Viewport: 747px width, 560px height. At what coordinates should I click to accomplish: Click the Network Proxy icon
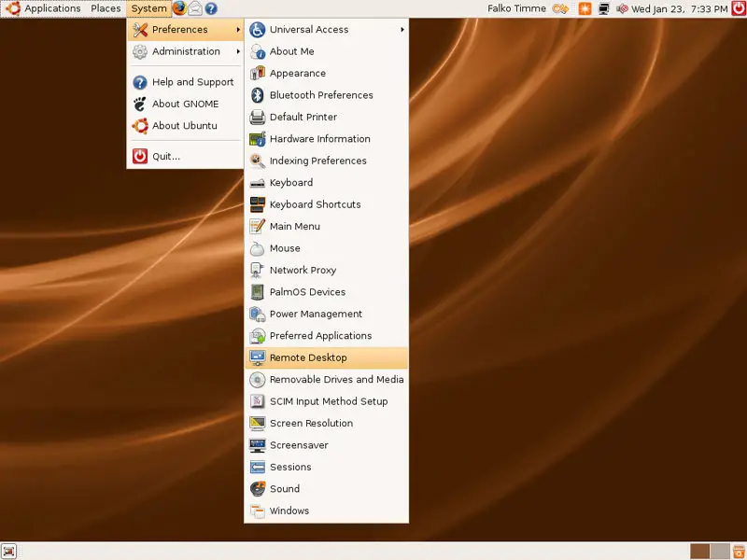point(258,271)
